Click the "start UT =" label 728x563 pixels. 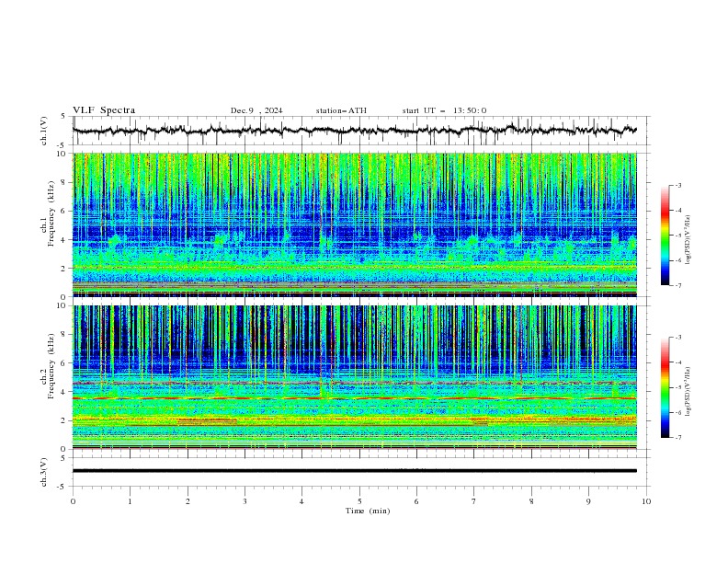point(424,110)
